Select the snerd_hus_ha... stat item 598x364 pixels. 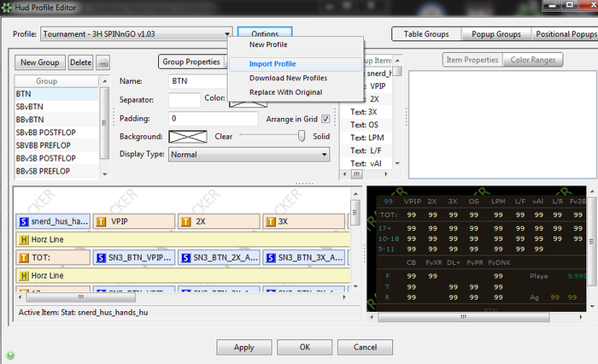53,221
